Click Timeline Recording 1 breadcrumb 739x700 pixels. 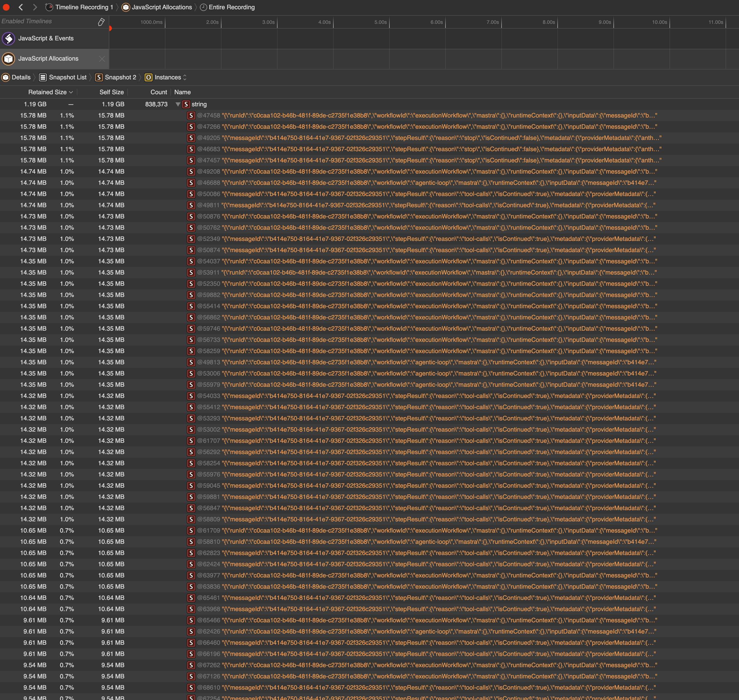coord(84,7)
